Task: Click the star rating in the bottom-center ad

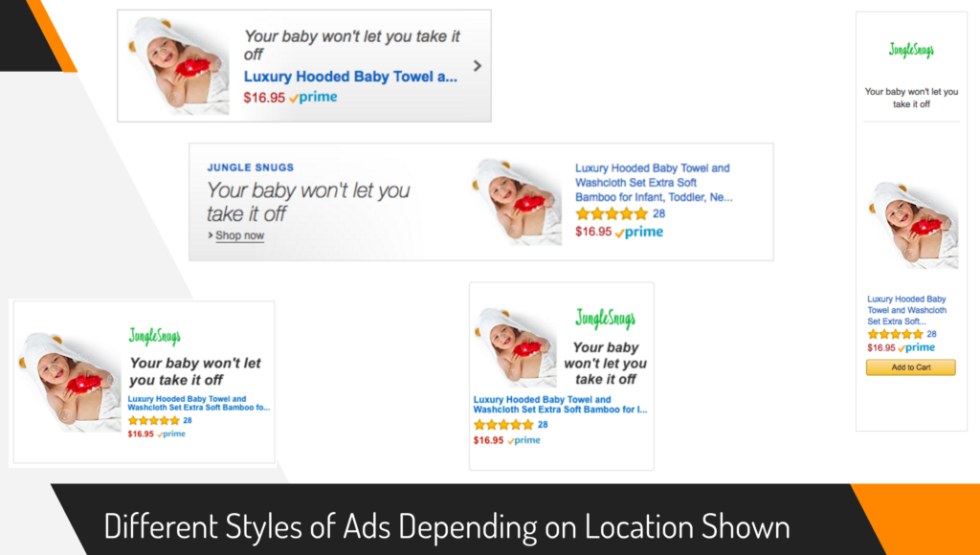Action: (x=503, y=425)
